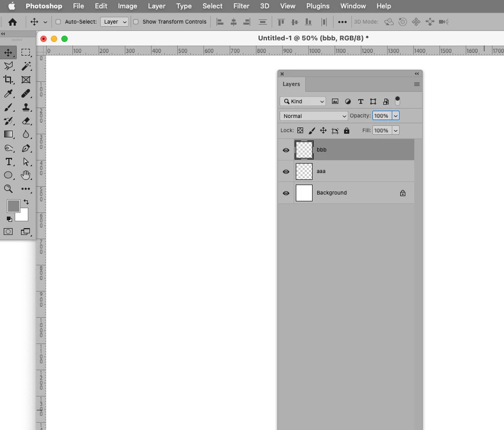Collapse the Layers panel to icons
The height and width of the screenshot is (430, 504).
(417, 73)
